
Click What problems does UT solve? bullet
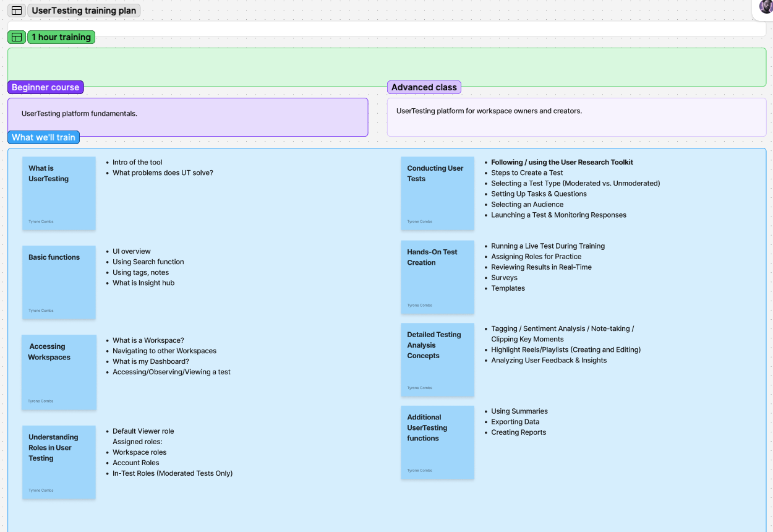163,173
